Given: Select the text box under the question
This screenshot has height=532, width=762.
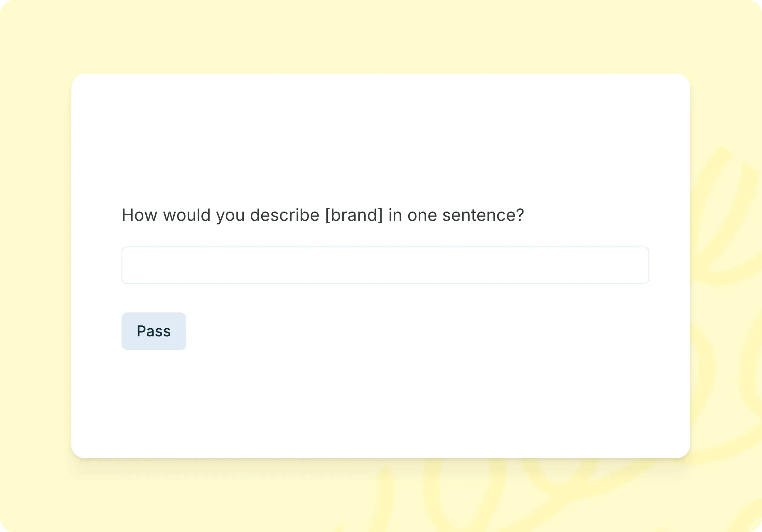Looking at the screenshot, I should pos(385,265).
